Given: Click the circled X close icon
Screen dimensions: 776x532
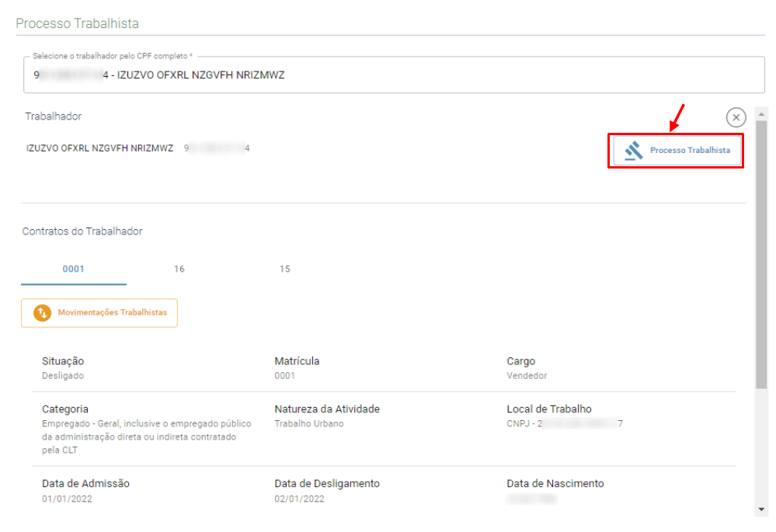Looking at the screenshot, I should (736, 117).
